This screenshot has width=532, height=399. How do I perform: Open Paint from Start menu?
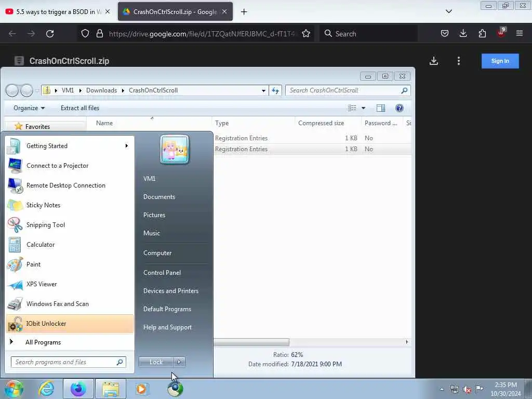pos(70,264)
